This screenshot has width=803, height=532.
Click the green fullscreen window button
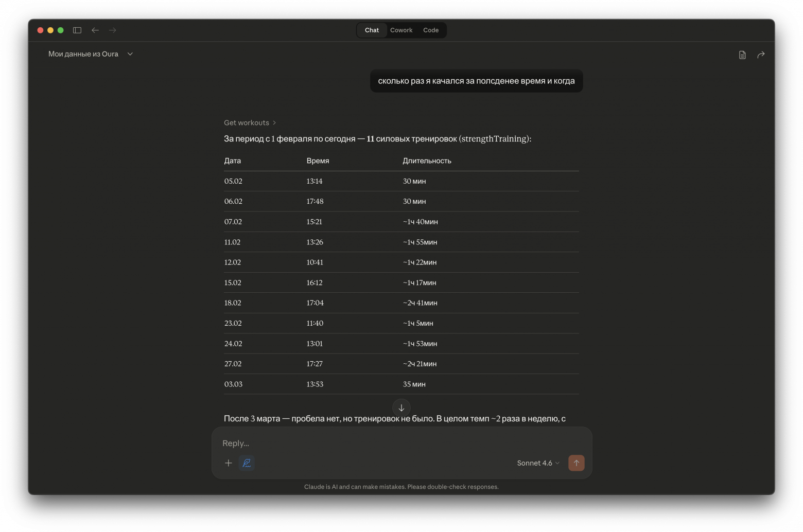61,30
